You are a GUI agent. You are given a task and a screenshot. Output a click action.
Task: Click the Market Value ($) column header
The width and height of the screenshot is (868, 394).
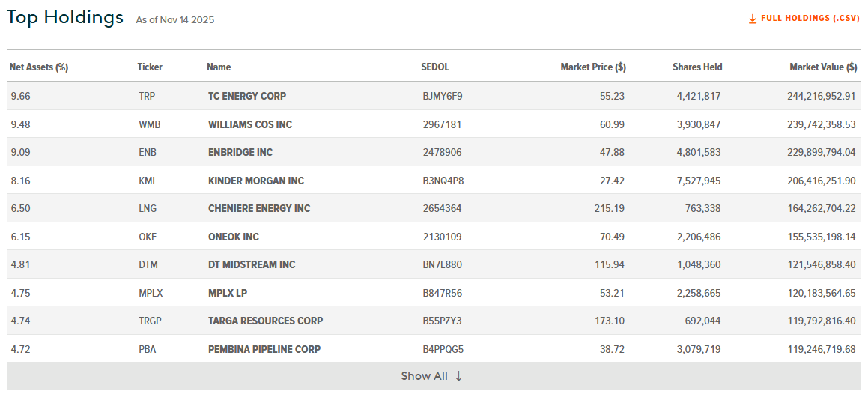823,67
